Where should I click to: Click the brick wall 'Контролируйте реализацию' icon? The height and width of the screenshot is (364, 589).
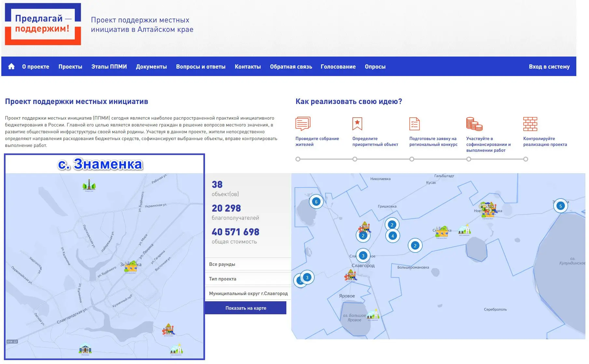530,124
